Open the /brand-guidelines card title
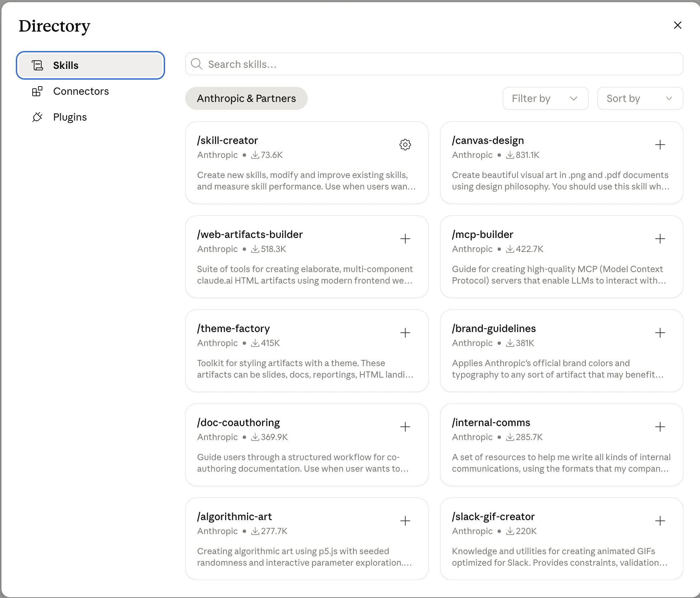 (494, 328)
